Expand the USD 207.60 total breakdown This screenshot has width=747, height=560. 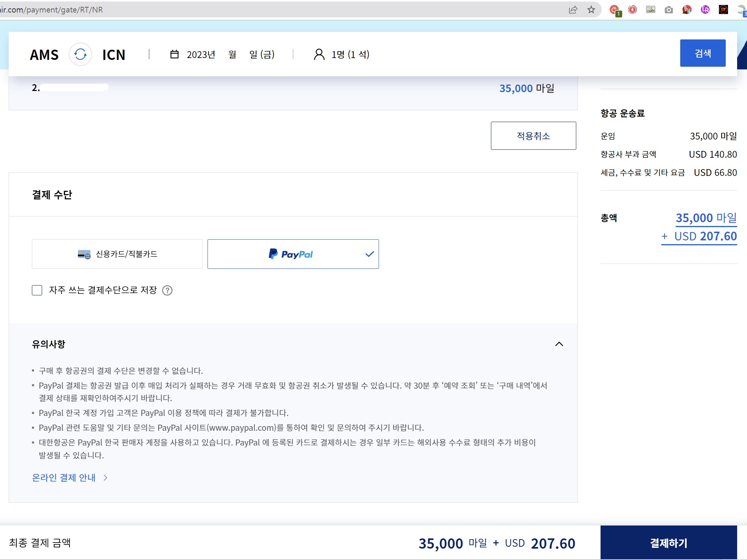coord(699,237)
